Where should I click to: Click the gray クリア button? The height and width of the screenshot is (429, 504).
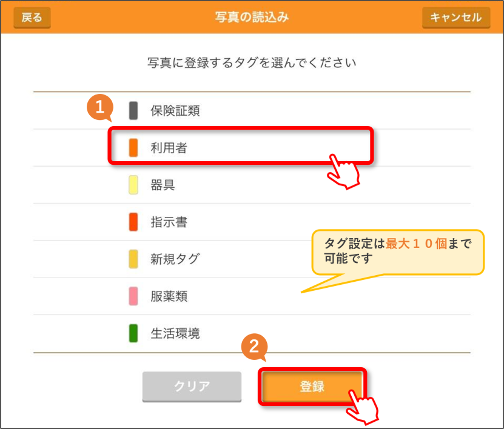(192, 387)
